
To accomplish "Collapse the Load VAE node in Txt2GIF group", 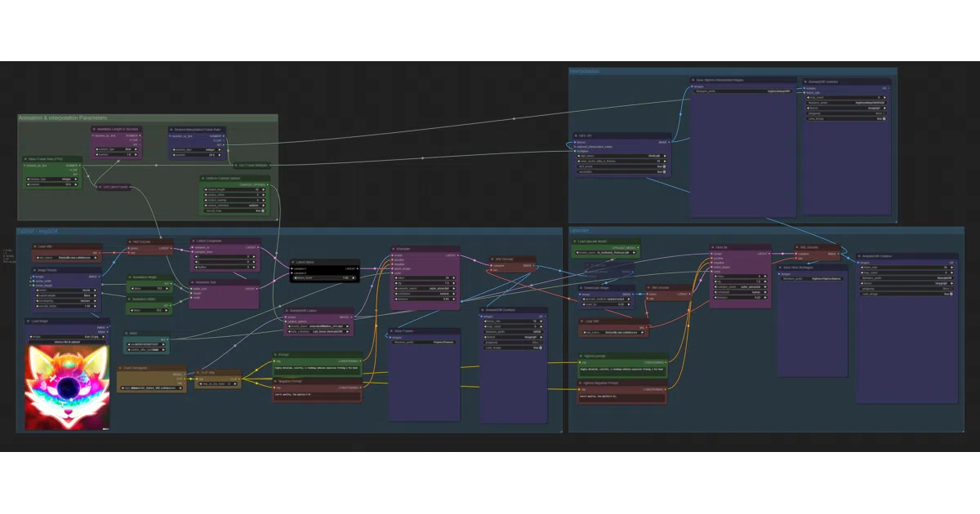I will pyautogui.click(x=35, y=246).
